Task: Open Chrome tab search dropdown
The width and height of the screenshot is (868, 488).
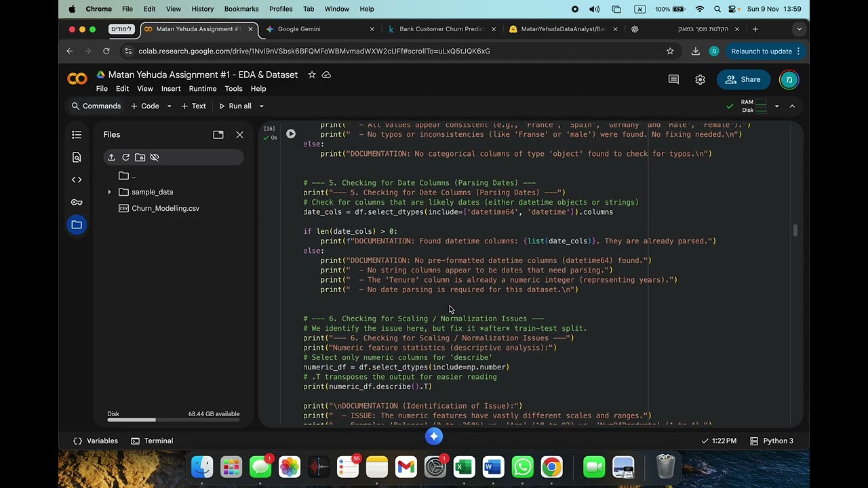Action: click(x=800, y=29)
